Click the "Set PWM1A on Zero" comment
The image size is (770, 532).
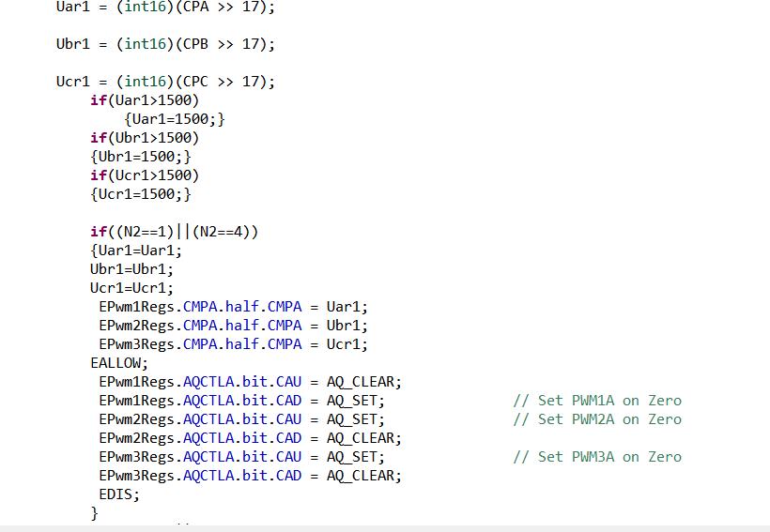coord(597,401)
